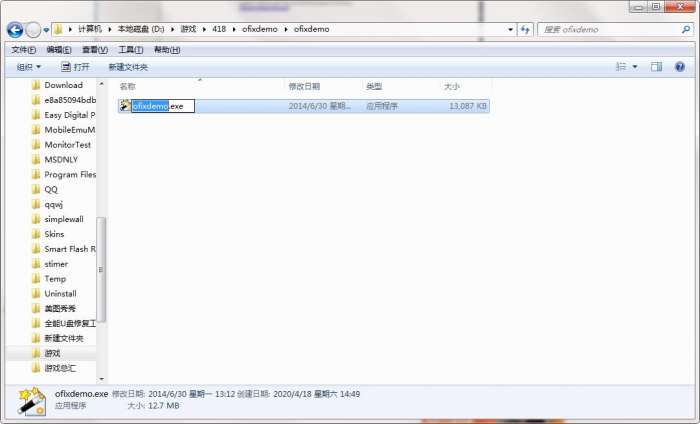Image resolution: width=700 pixels, height=424 pixels.
Task: Open the 编辑(E) menu
Action: coord(59,50)
